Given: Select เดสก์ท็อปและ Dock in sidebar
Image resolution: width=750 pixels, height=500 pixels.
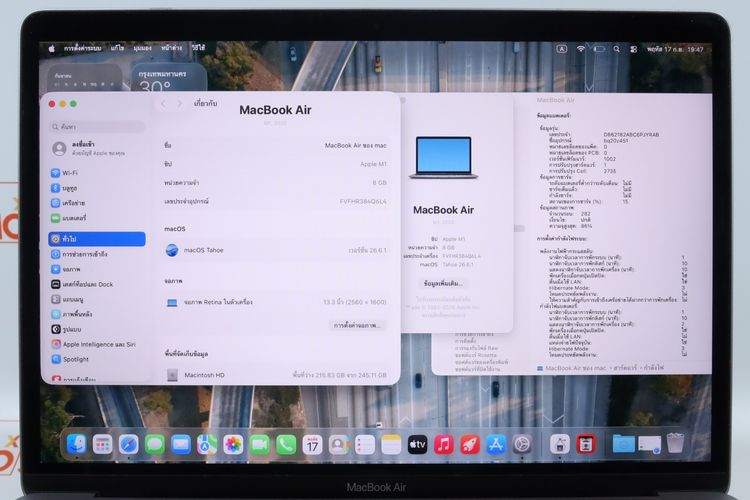Looking at the screenshot, I should tap(97, 284).
